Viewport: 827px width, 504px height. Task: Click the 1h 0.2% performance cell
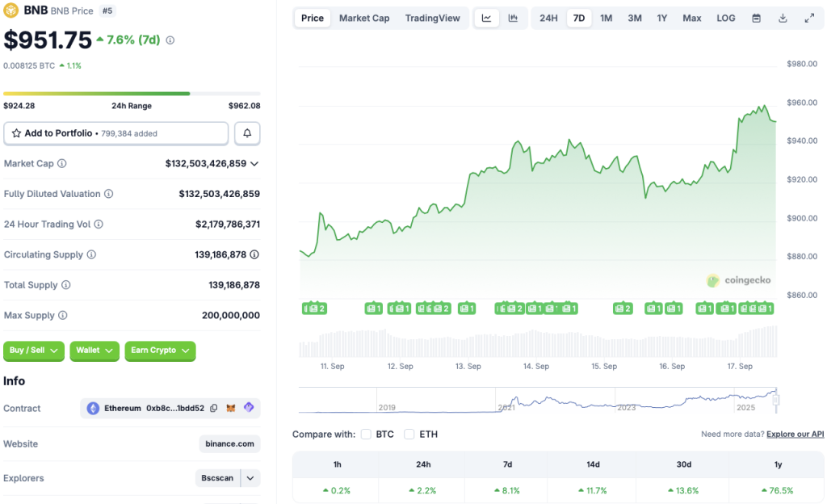click(337, 490)
